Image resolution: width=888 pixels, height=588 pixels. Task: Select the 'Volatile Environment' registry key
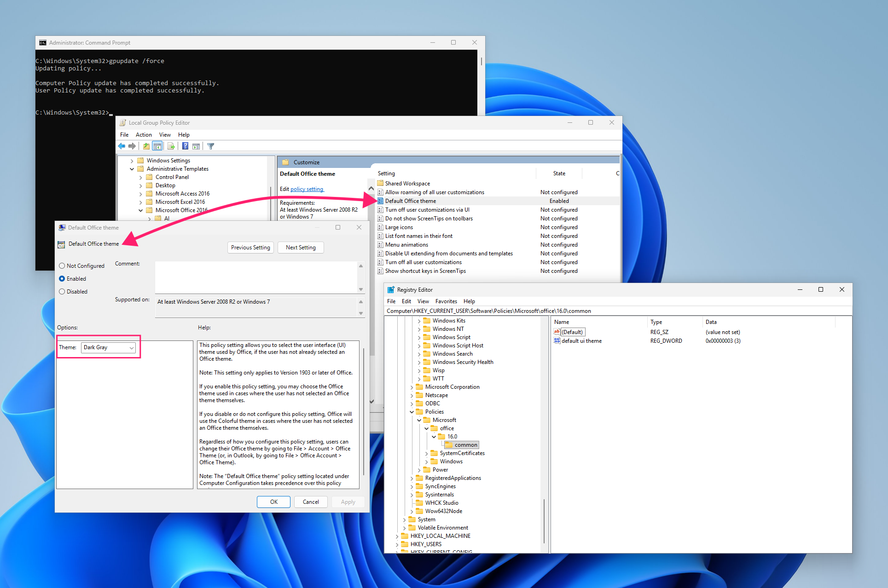click(443, 528)
